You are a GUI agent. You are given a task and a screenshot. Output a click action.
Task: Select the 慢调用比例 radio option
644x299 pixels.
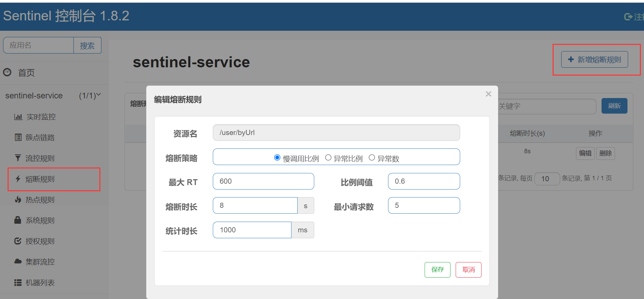(277, 157)
